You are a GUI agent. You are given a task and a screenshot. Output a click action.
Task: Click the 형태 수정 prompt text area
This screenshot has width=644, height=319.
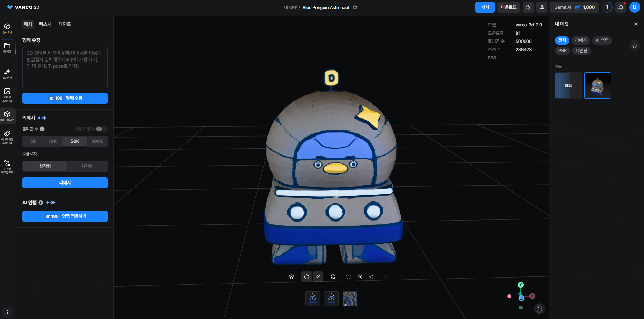(65, 68)
